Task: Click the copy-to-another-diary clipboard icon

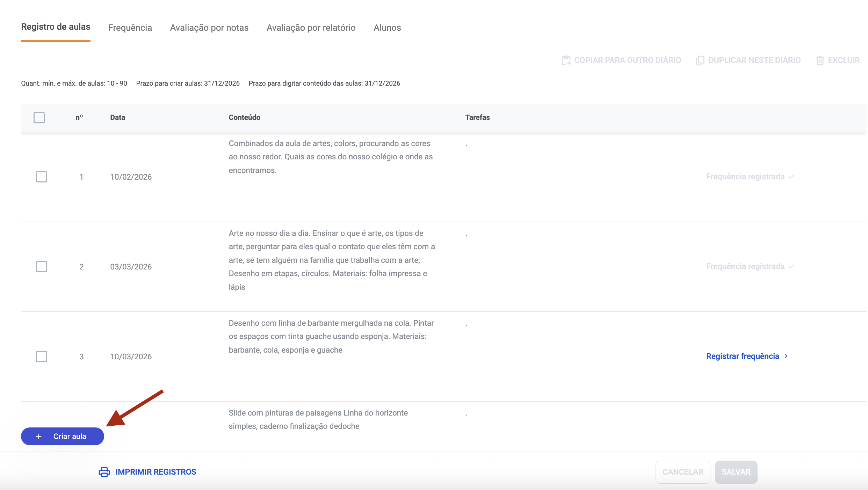Action: [566, 60]
